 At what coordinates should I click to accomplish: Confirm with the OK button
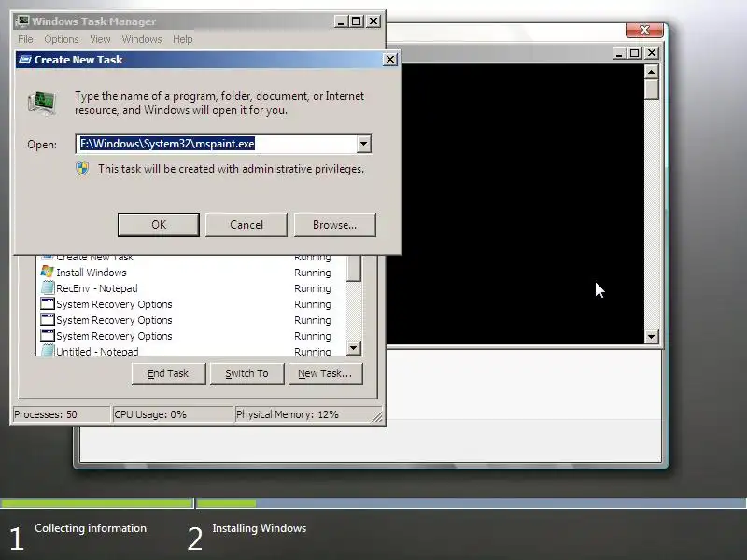[159, 224]
